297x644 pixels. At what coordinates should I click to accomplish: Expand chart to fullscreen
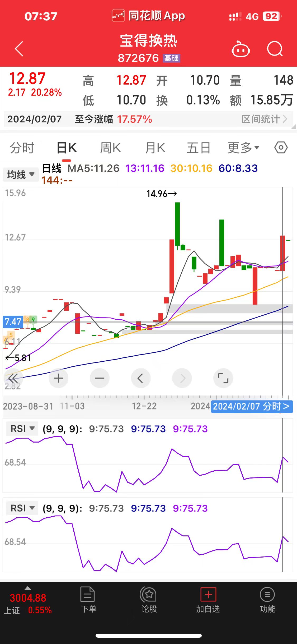[x=223, y=378]
